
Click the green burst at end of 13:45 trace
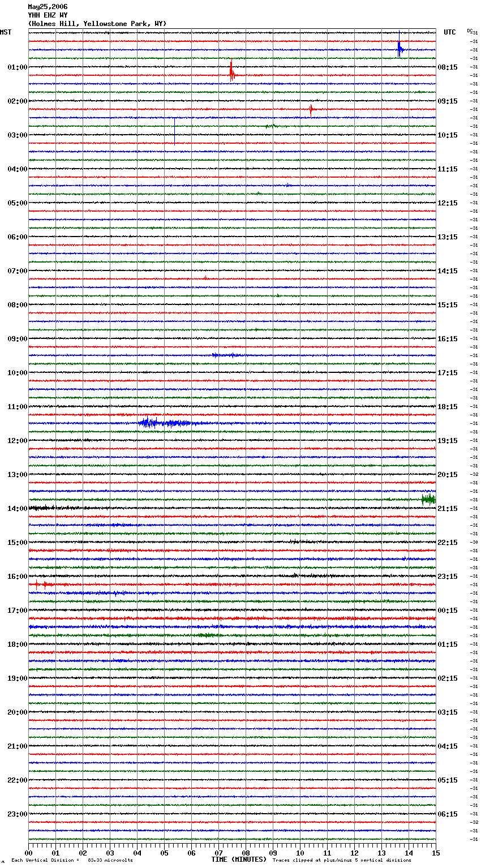[428, 499]
